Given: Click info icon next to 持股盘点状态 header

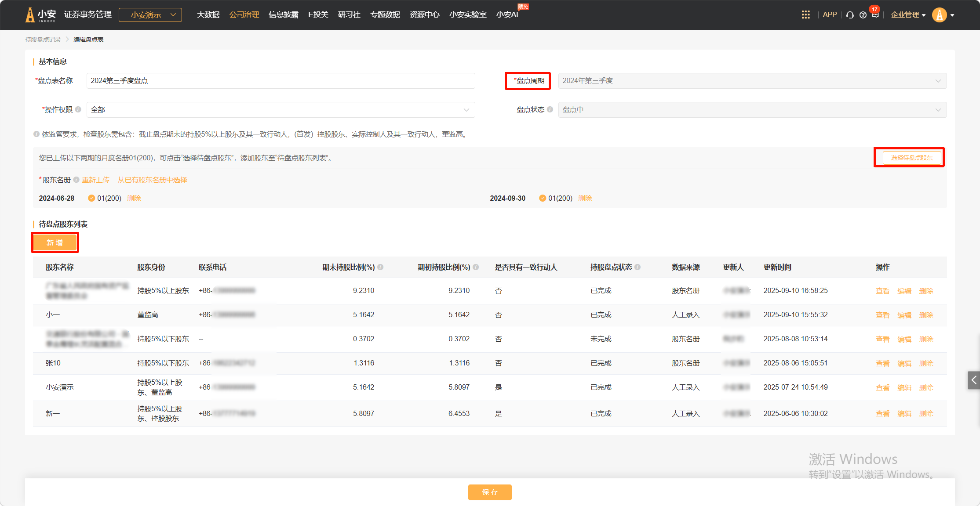Looking at the screenshot, I should tap(638, 267).
